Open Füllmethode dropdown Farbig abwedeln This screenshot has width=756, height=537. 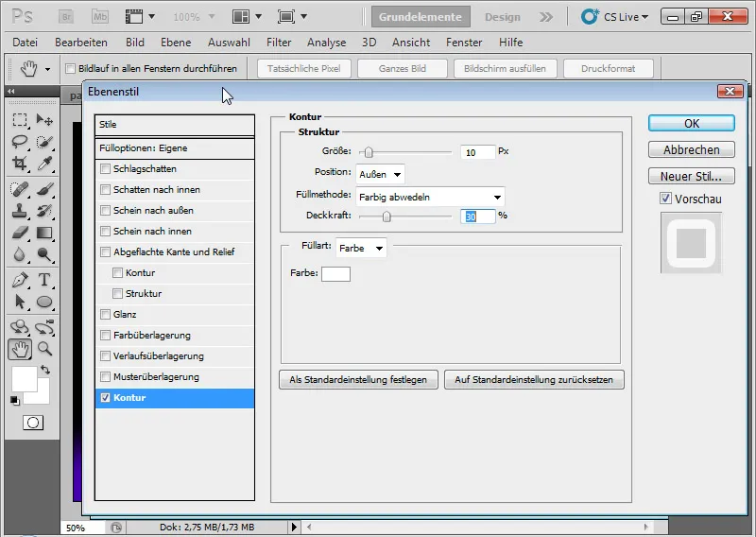430,197
